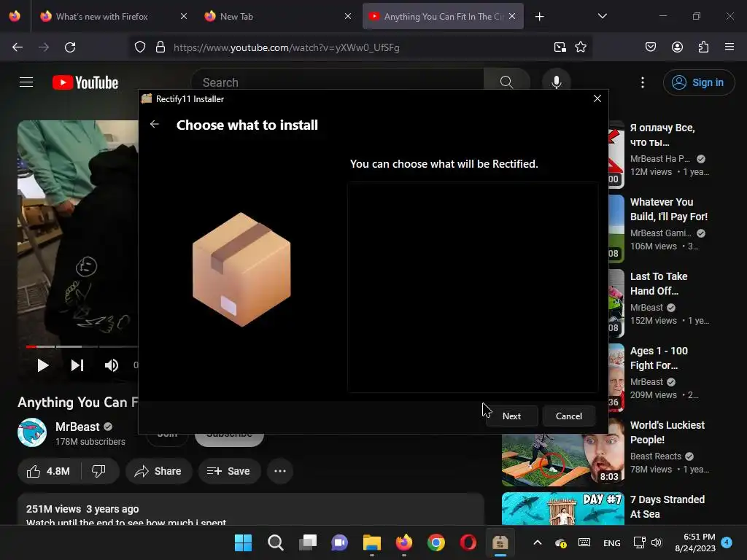Screen dimensions: 747x560
Task: Open MrBeast channel avatar
Action: tap(32, 432)
